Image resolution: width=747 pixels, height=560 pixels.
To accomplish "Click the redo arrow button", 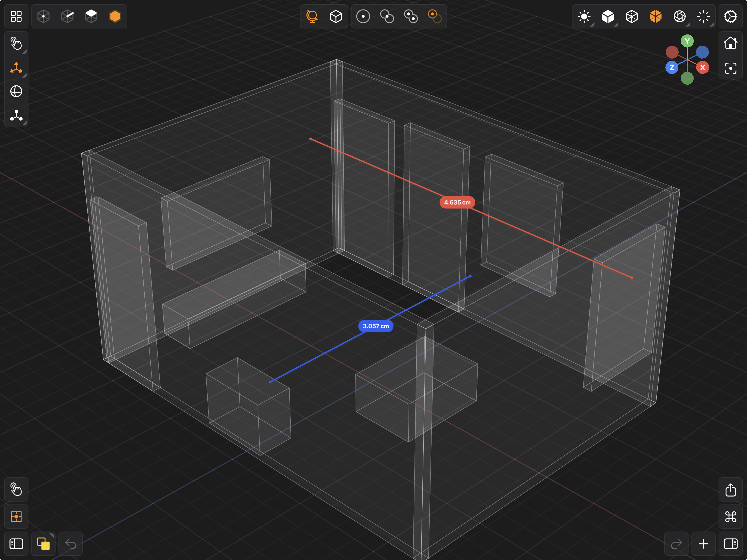I will (676, 544).
